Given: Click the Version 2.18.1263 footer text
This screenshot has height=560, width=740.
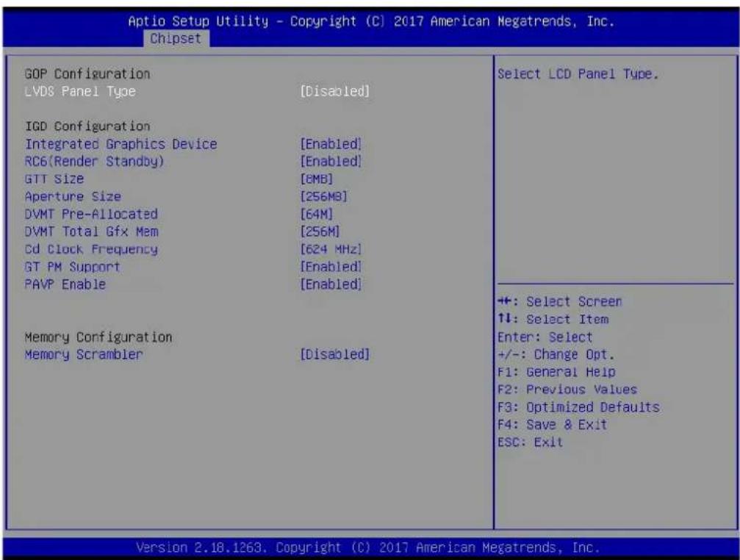Looking at the screenshot, I should click(x=367, y=548).
